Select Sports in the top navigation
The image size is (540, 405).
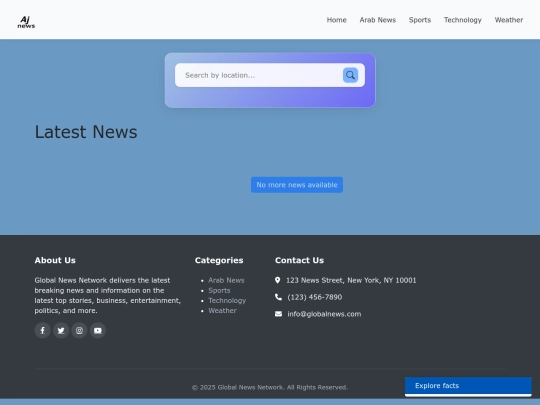click(x=420, y=20)
